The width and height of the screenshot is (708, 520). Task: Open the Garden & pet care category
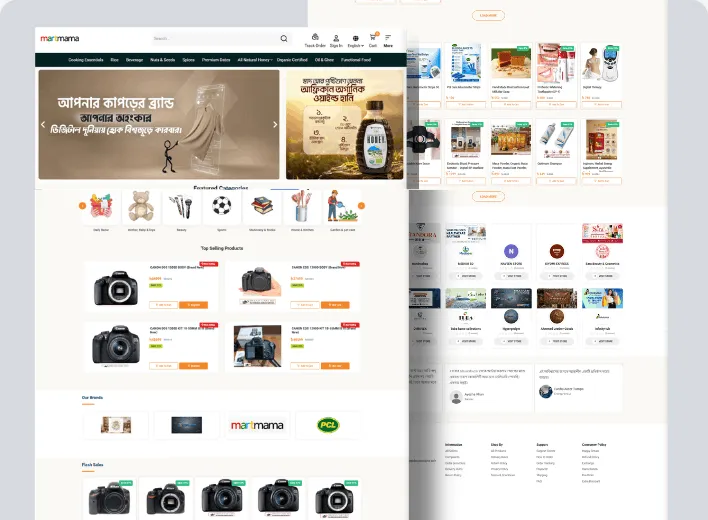pos(342,206)
